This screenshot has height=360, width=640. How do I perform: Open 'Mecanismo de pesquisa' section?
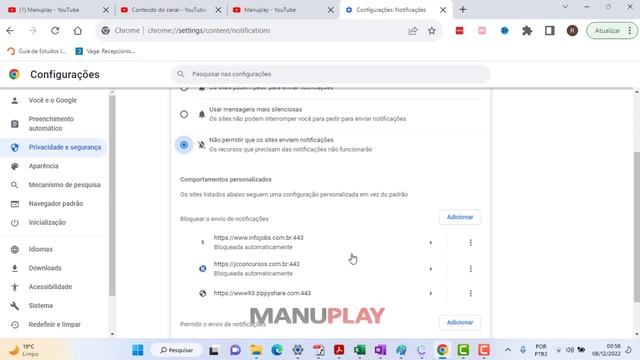click(53, 185)
